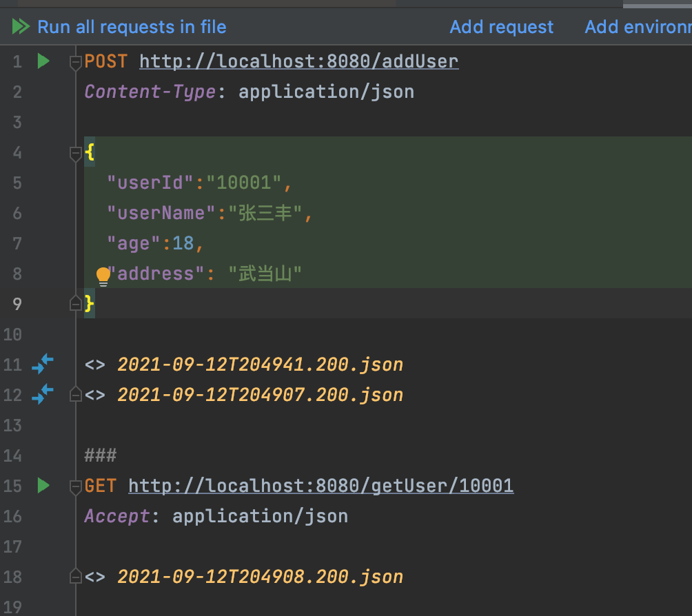
Task: Toggle fold marker beside 204908 response line
Action: coord(76,577)
